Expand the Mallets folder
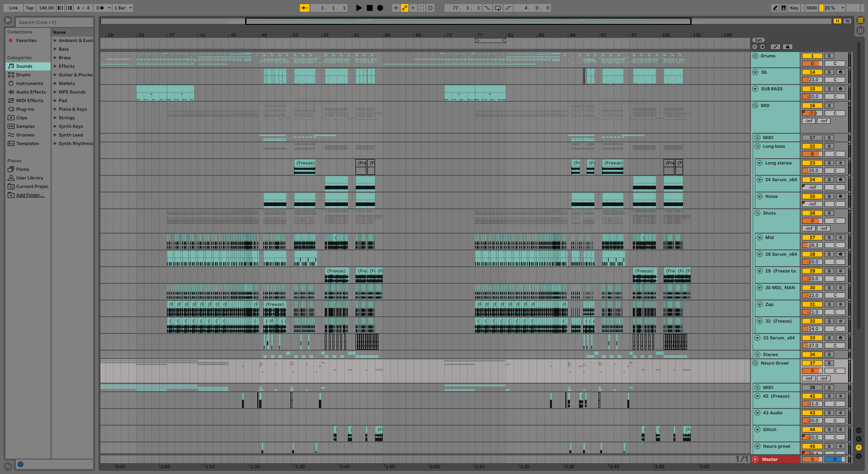The image size is (868, 474). [x=55, y=83]
